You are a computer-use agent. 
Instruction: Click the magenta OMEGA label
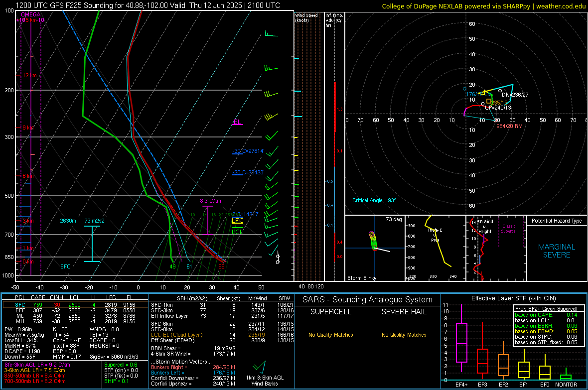tap(31, 14)
